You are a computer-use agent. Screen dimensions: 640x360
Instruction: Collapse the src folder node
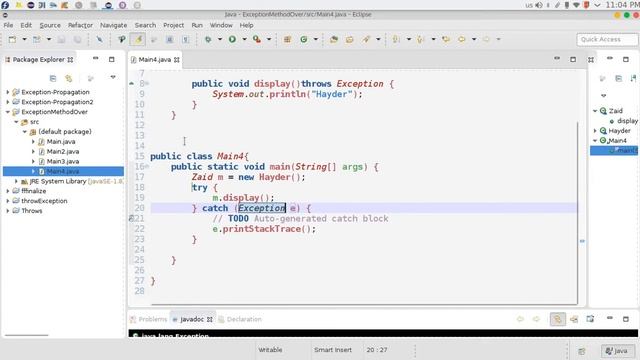[16, 122]
